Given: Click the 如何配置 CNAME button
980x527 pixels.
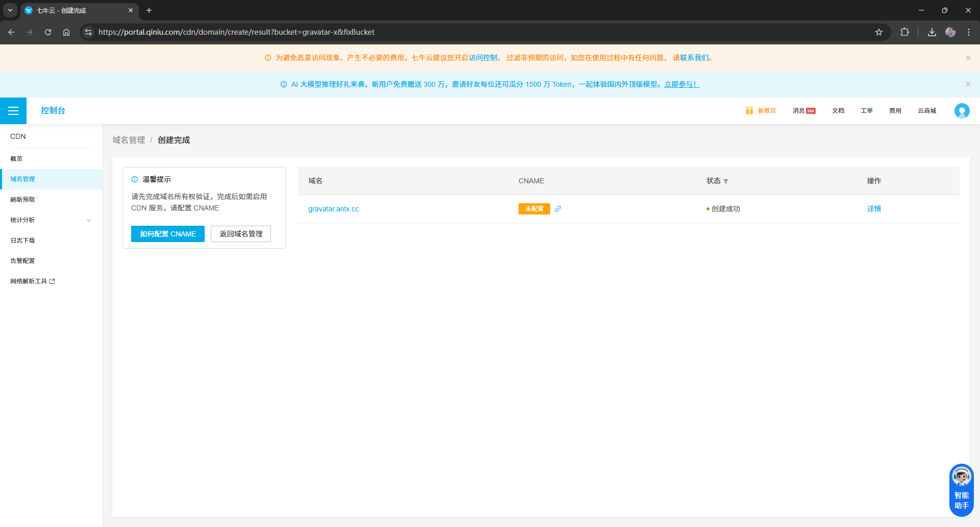Looking at the screenshot, I should 167,234.
